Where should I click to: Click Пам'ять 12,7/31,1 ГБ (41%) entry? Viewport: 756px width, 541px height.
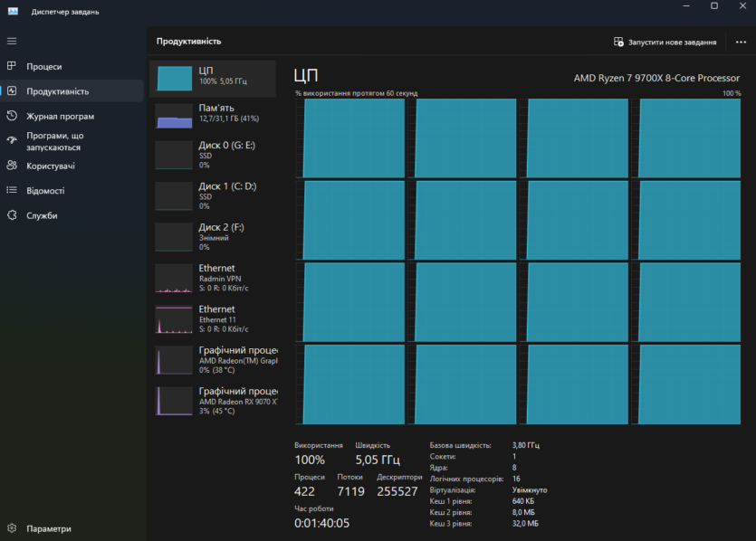(213, 116)
